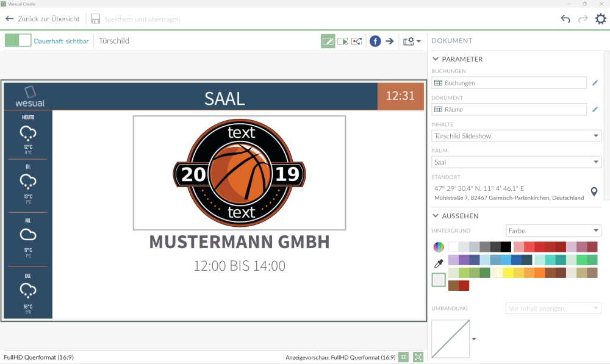Switch to the edit mode icon
The width and height of the screenshot is (610, 364).
pyautogui.click(x=328, y=41)
